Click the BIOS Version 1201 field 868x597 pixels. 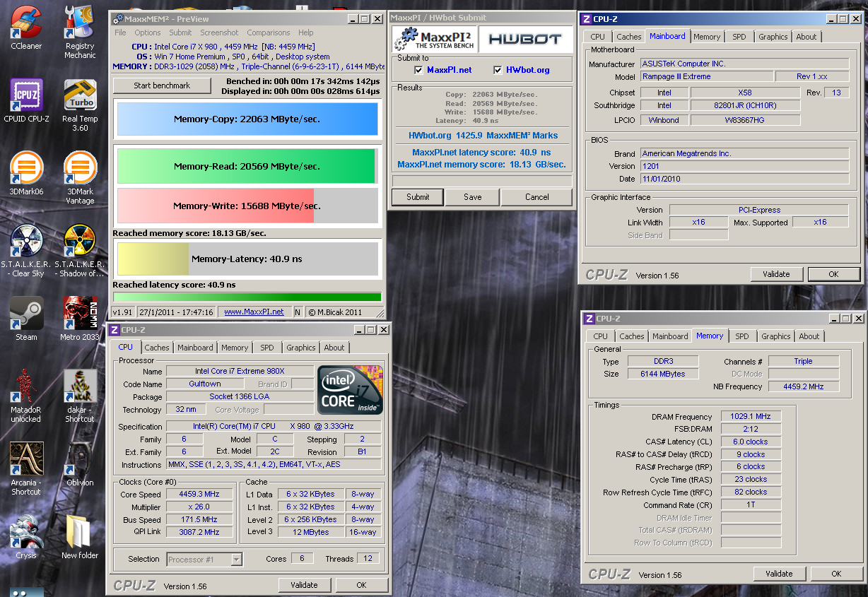tap(745, 166)
